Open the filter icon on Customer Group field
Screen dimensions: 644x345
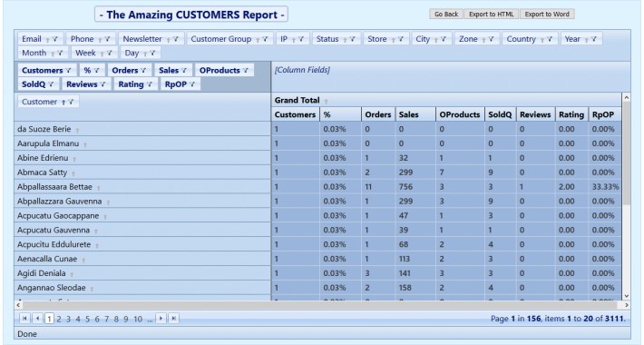[x=265, y=39]
